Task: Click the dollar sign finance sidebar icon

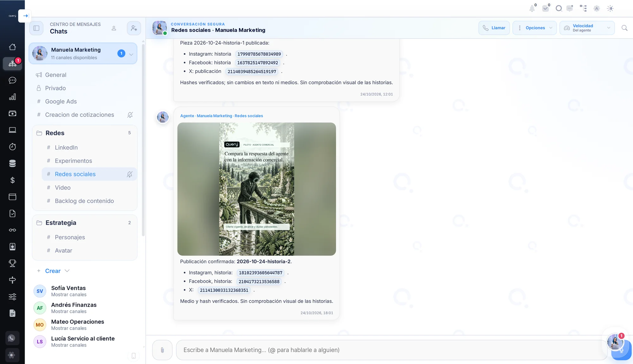Action: [12, 180]
